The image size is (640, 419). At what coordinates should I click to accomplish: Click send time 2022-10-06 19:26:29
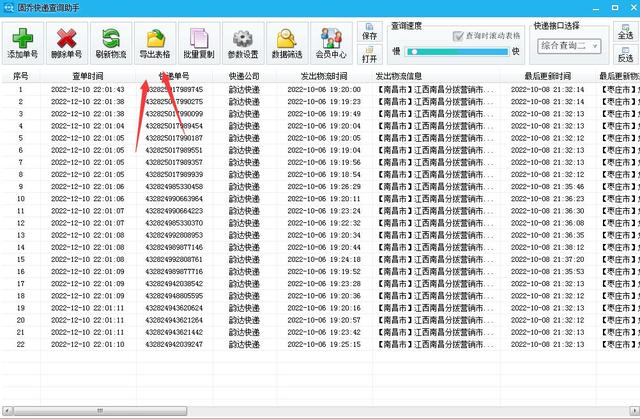pyautogui.click(x=324, y=186)
